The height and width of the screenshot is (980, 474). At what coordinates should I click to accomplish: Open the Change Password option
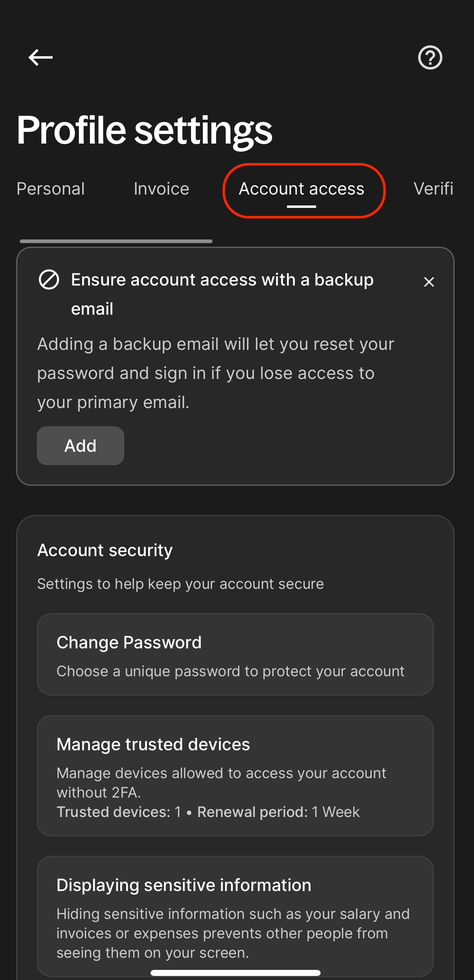coord(235,654)
